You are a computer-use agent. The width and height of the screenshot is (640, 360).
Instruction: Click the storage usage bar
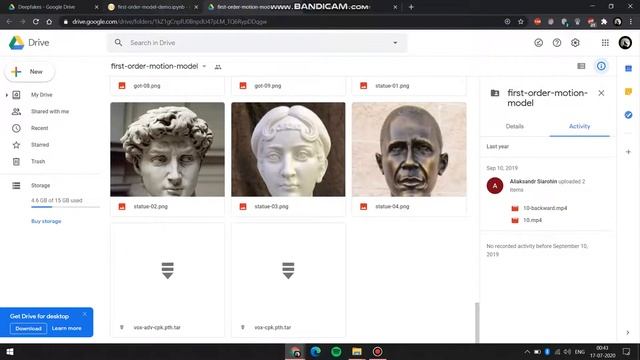tap(65, 207)
